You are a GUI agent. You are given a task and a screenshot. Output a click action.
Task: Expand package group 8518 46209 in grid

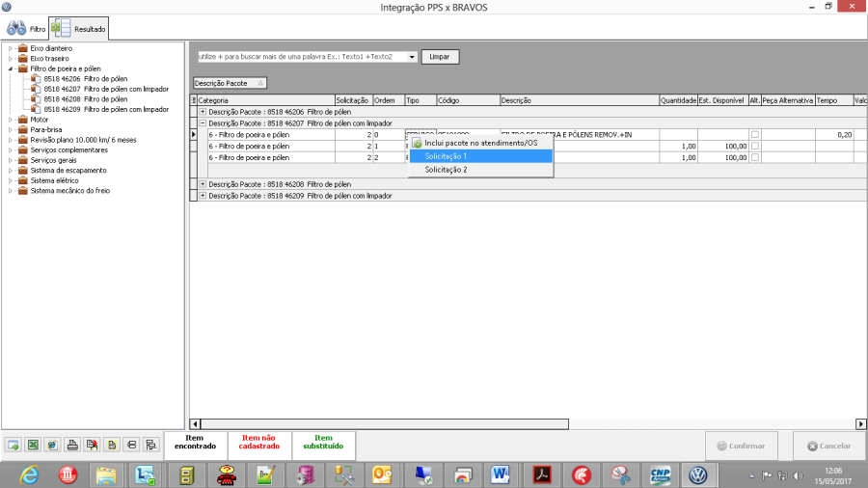pos(203,196)
